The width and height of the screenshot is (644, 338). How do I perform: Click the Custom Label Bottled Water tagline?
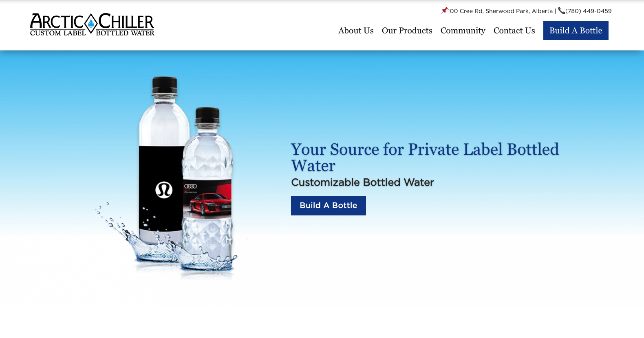tap(92, 33)
